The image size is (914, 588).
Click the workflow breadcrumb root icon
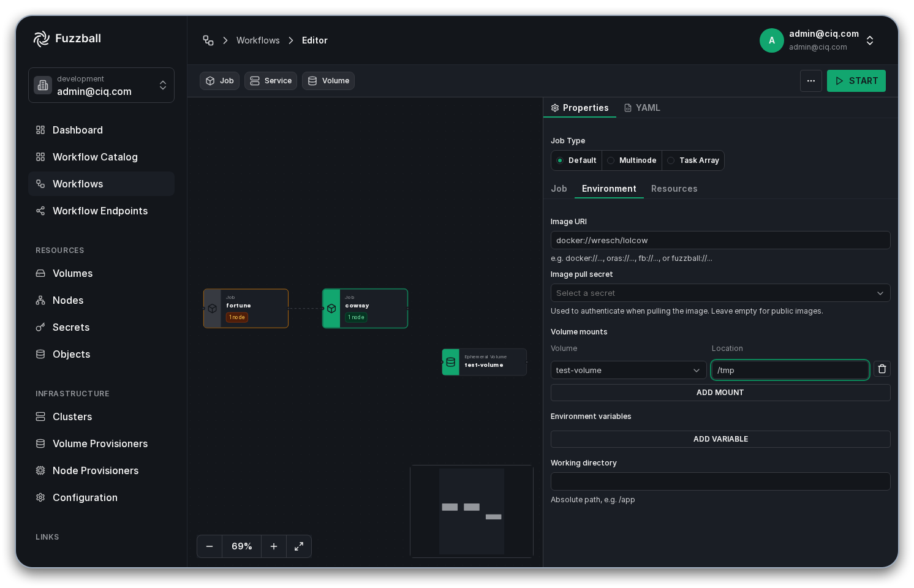click(208, 40)
